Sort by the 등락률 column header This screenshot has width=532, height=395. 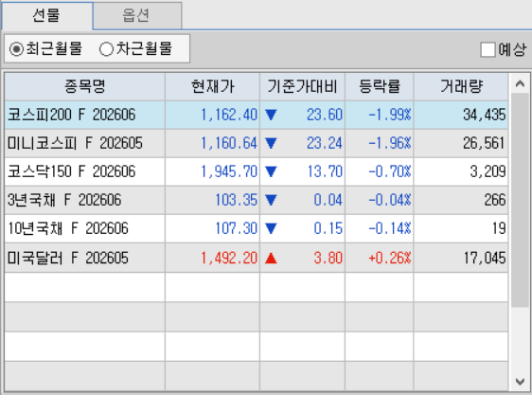380,86
